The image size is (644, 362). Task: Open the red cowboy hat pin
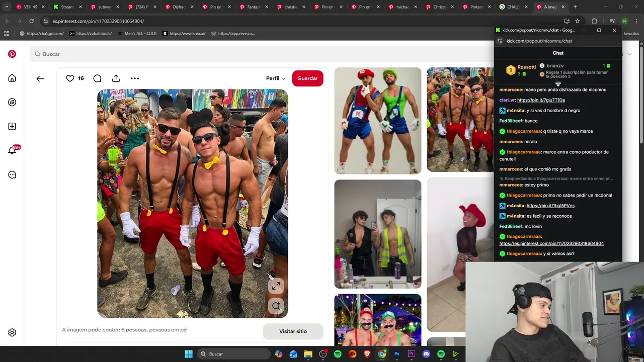point(460,254)
